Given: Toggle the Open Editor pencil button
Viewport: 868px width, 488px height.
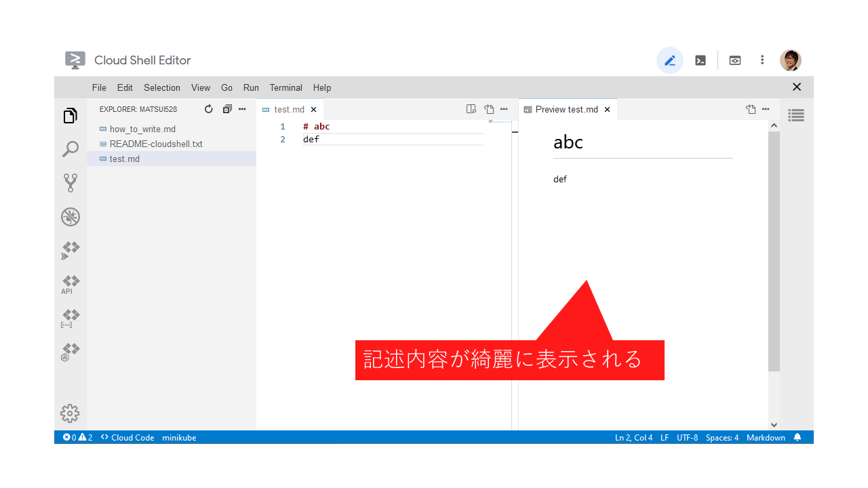Looking at the screenshot, I should (670, 60).
